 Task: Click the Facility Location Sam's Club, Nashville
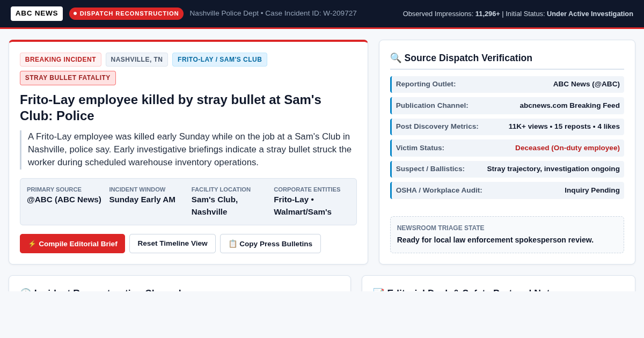215,205
